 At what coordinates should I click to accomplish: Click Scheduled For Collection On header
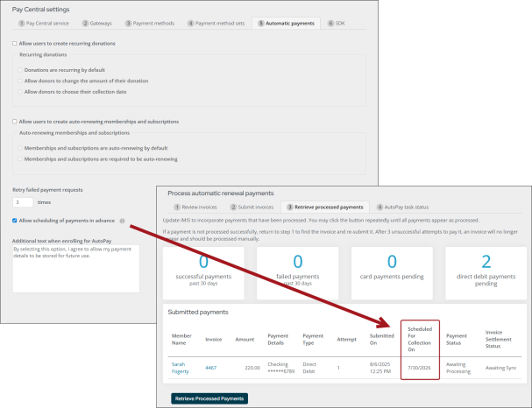coord(420,339)
